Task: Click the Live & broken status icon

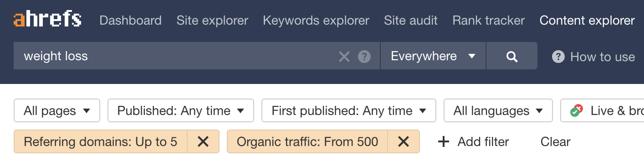Action: pos(577,110)
